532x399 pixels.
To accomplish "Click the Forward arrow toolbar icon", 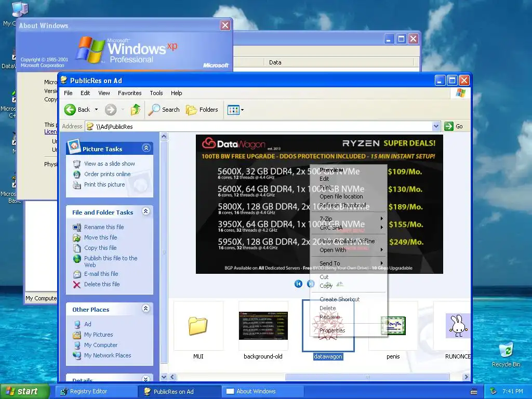I will coord(111,110).
